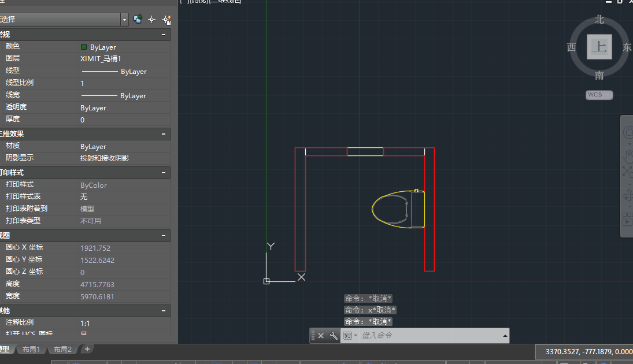This screenshot has width=633, height=364.
Task: Click the ViewCube north direction 北
Action: (599, 20)
